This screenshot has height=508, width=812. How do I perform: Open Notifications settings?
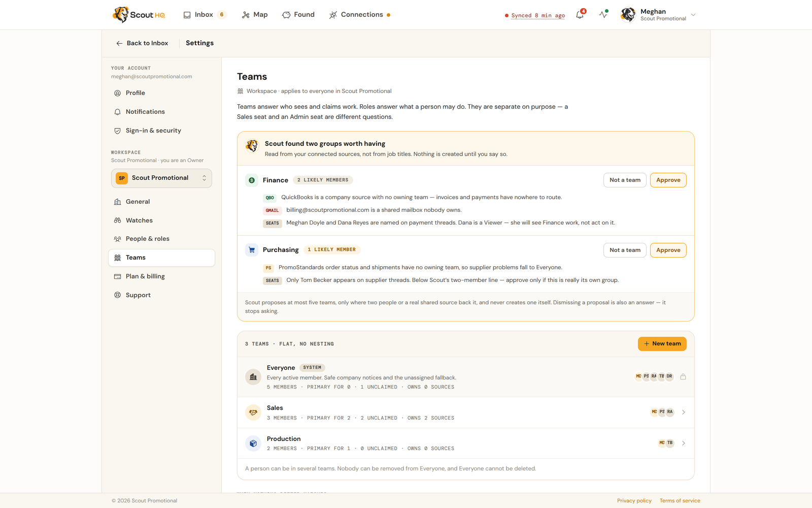161,112
